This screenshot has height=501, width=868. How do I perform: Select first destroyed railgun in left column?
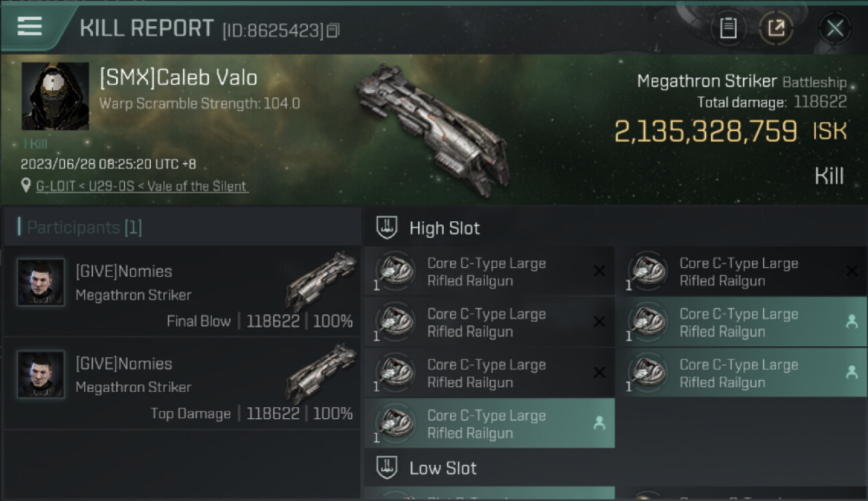489,271
